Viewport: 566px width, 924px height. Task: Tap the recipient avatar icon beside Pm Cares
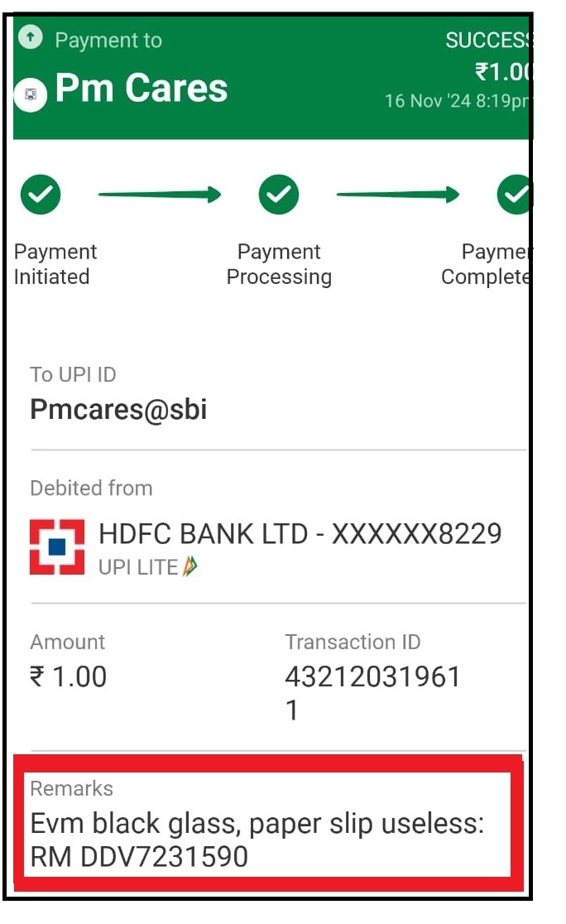[30, 94]
